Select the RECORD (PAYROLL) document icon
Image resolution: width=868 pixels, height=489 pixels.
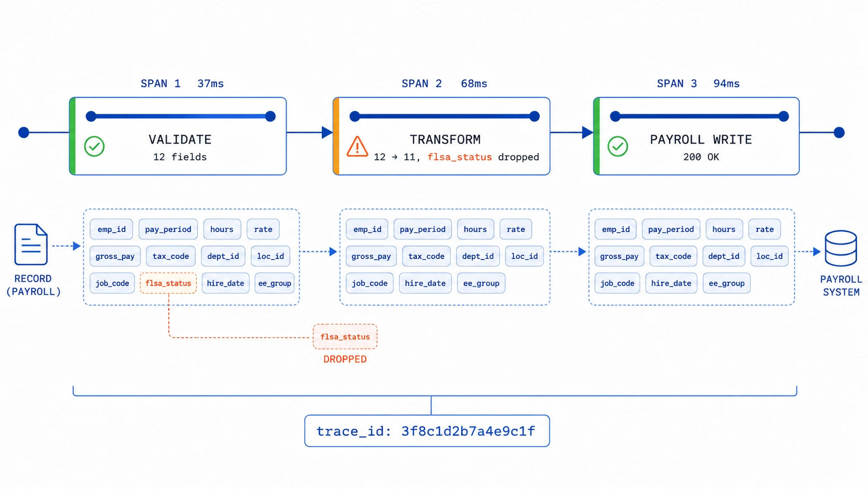[x=31, y=244]
